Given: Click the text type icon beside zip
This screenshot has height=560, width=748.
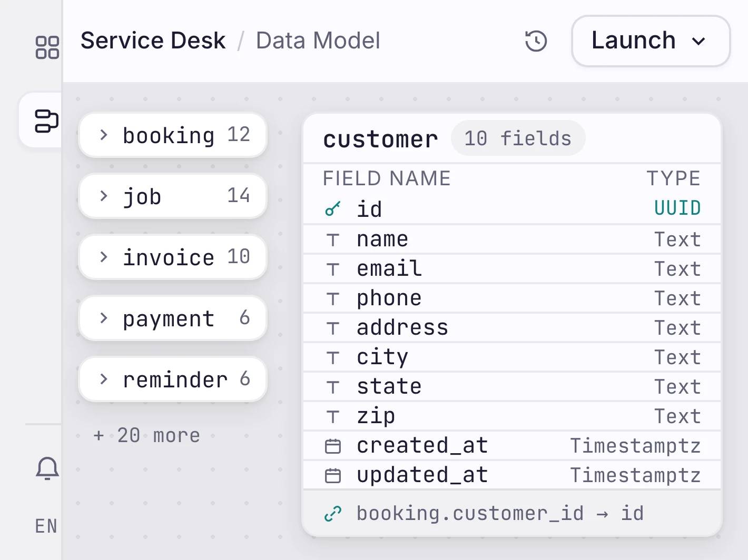Looking at the screenshot, I should tap(333, 417).
